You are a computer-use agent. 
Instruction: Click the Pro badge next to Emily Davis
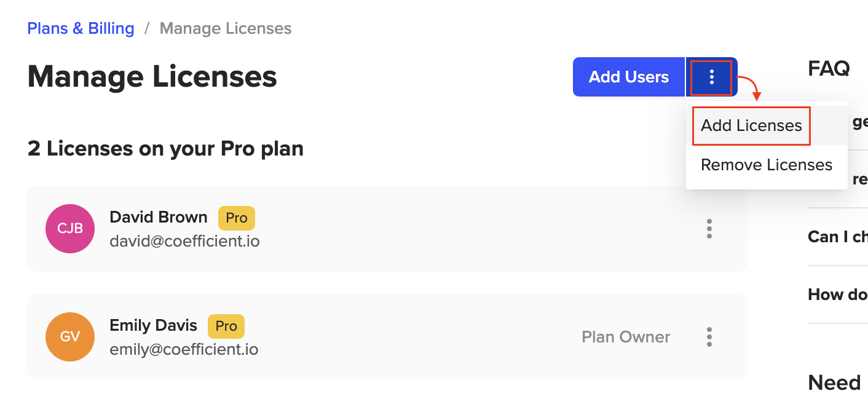226,326
